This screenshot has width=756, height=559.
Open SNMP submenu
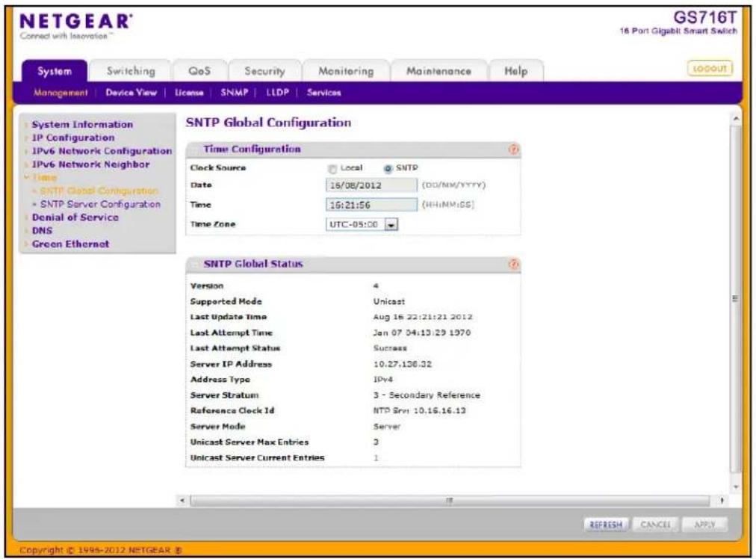tap(235, 93)
